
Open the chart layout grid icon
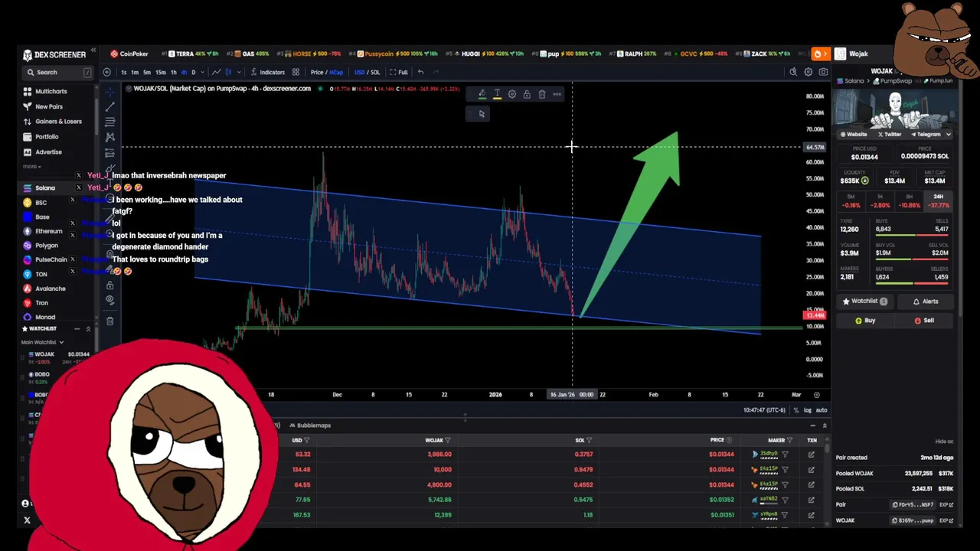pyautogui.click(x=296, y=72)
